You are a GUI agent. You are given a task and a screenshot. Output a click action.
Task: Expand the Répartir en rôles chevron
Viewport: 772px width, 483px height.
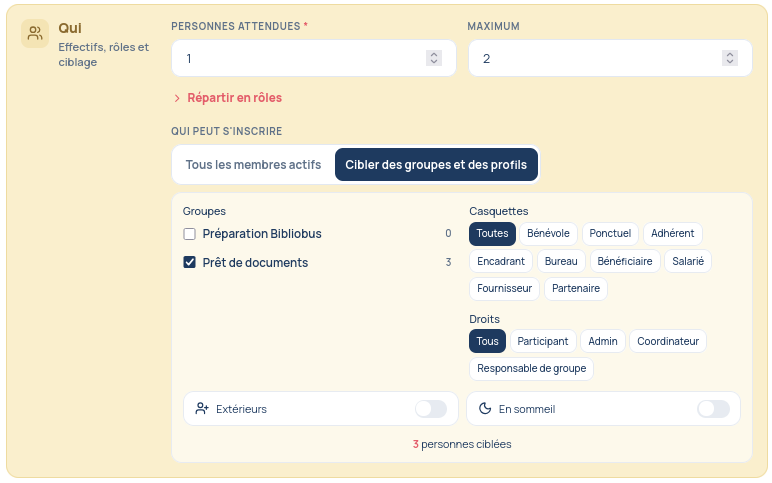click(x=177, y=98)
